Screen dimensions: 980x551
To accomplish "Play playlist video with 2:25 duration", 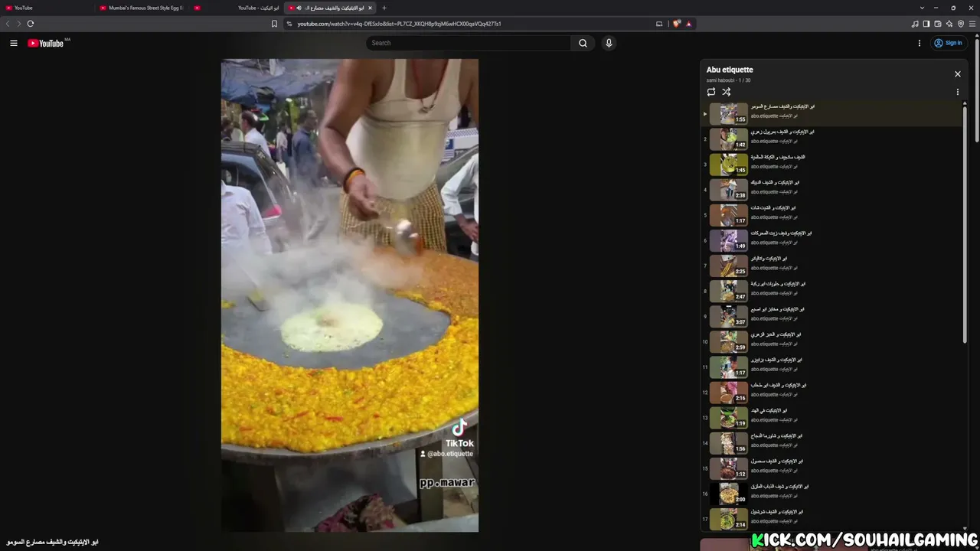I will tap(831, 266).
